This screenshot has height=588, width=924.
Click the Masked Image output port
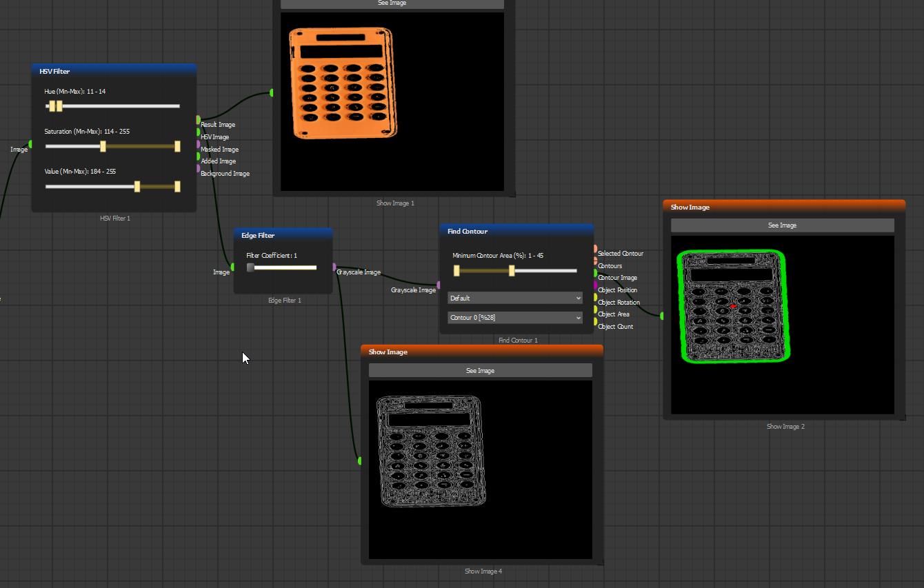pyautogui.click(x=199, y=144)
